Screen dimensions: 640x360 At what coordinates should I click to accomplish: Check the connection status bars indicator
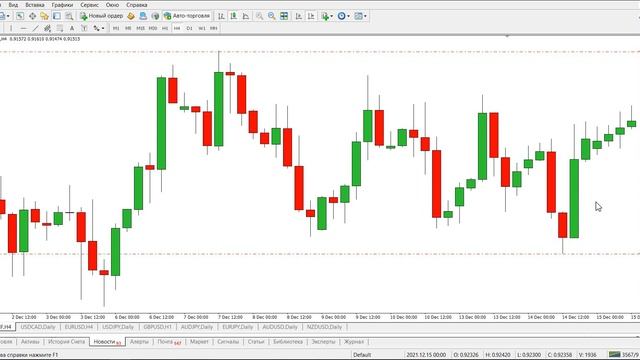[x=615, y=354]
